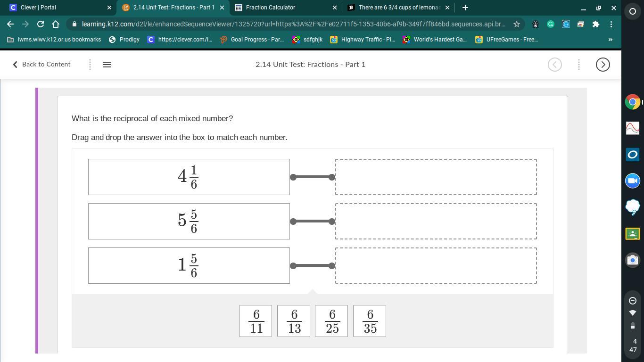Viewport: 644px width, 362px height.
Task: Open the three-dot menu between page arrows
Action: tap(579, 65)
